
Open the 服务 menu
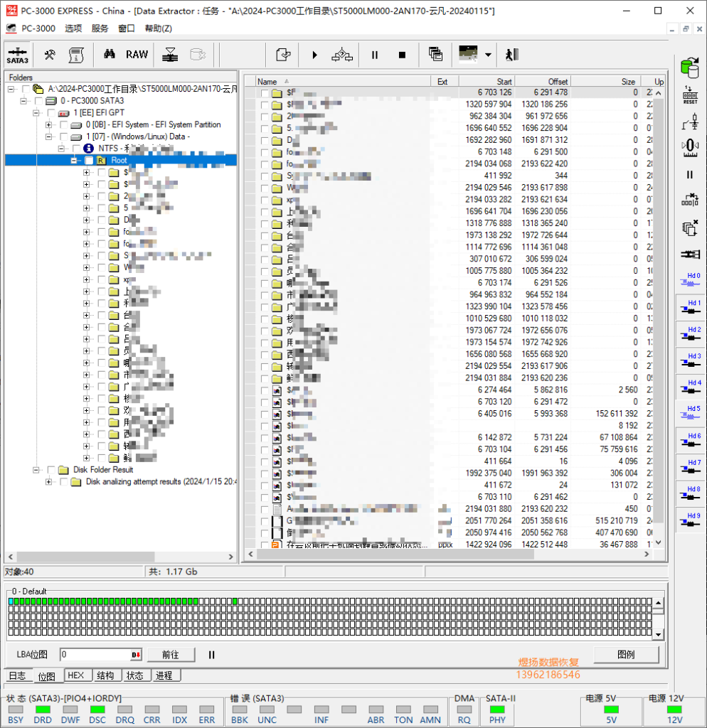coord(100,28)
